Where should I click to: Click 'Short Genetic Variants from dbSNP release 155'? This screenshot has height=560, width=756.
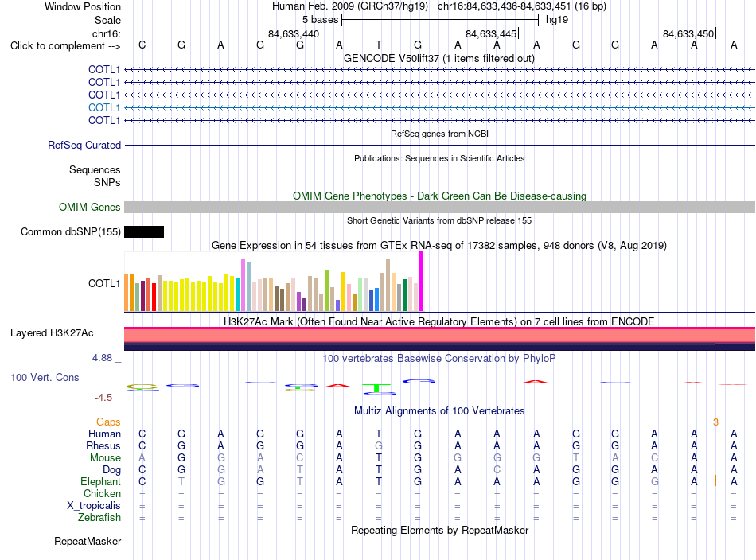coord(439,220)
